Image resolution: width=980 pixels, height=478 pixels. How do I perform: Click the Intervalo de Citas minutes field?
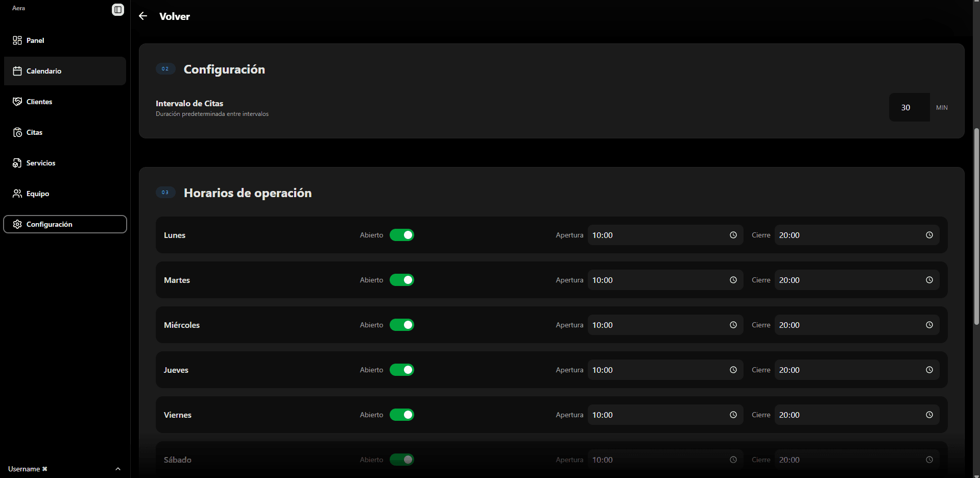point(909,107)
